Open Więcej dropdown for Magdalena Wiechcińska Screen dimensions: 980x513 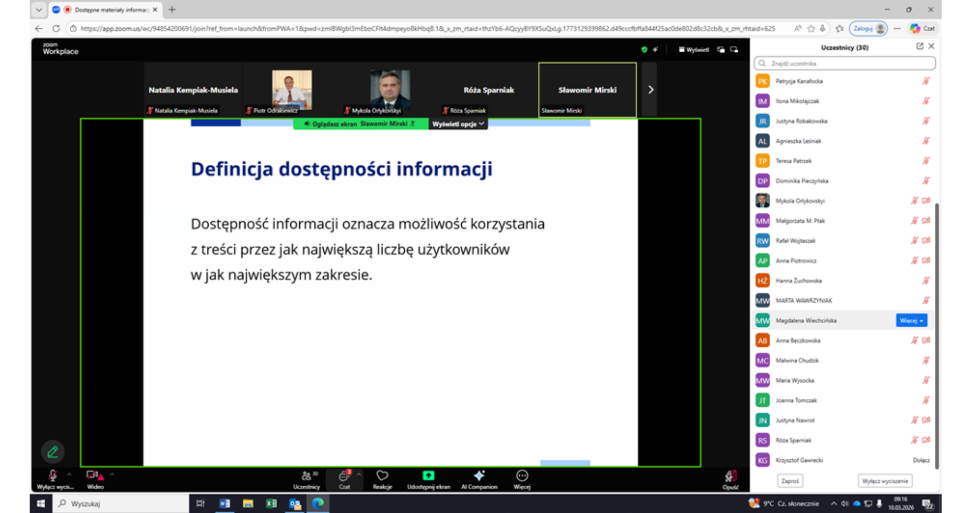911,321
